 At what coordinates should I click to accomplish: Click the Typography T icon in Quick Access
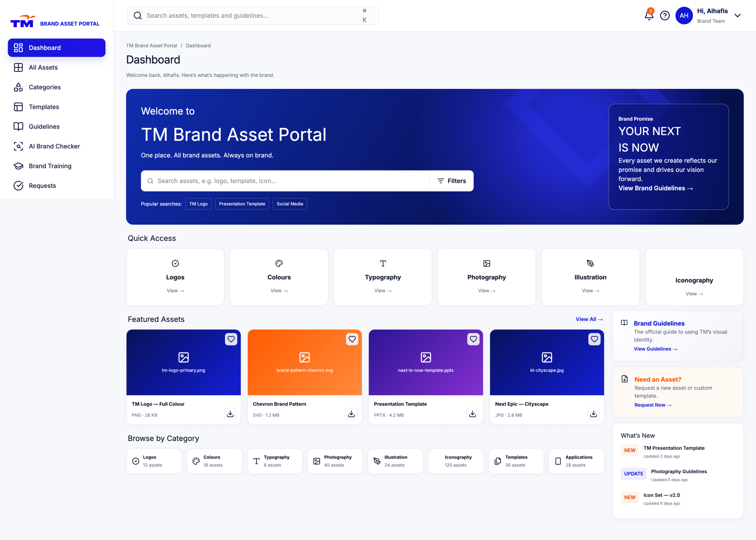pos(383,263)
